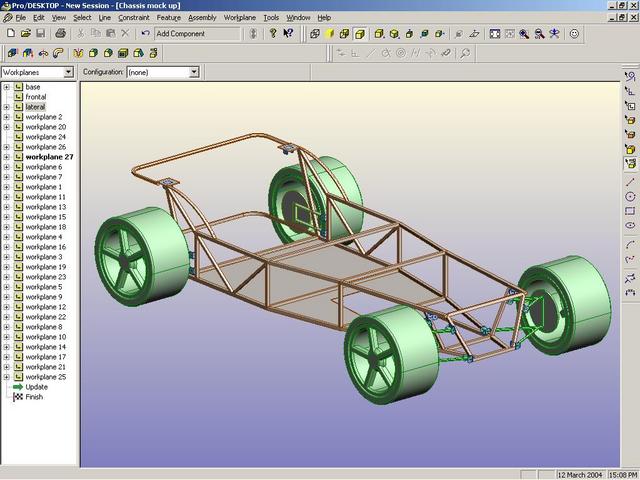640x480 pixels.
Task: Expand the workplane 25 node
Action: pyautogui.click(x=6, y=377)
